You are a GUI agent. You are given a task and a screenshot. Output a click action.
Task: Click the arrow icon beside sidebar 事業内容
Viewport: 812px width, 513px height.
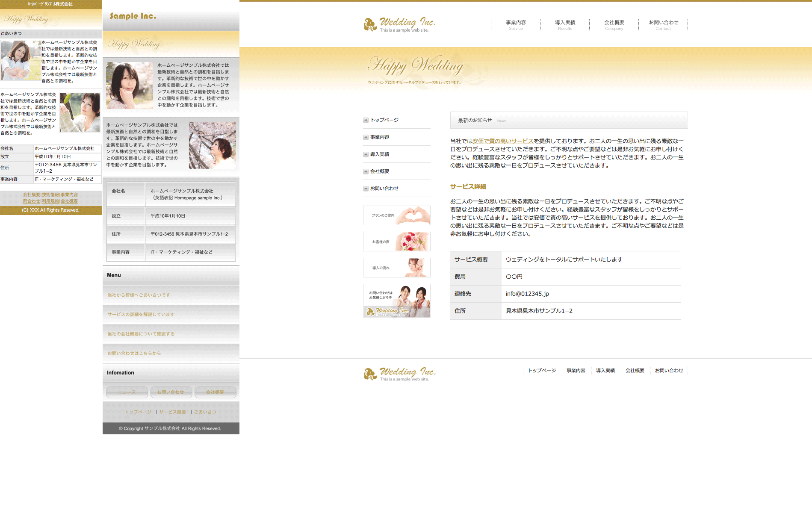[366, 137]
